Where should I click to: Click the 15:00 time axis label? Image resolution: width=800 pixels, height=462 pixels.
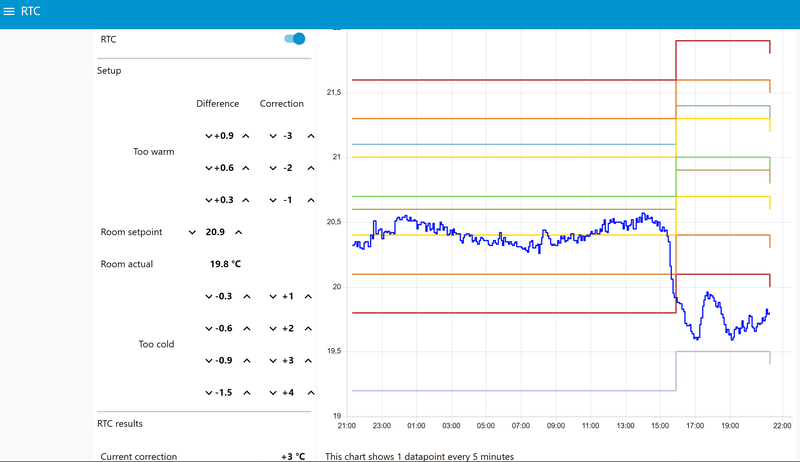pos(660,426)
